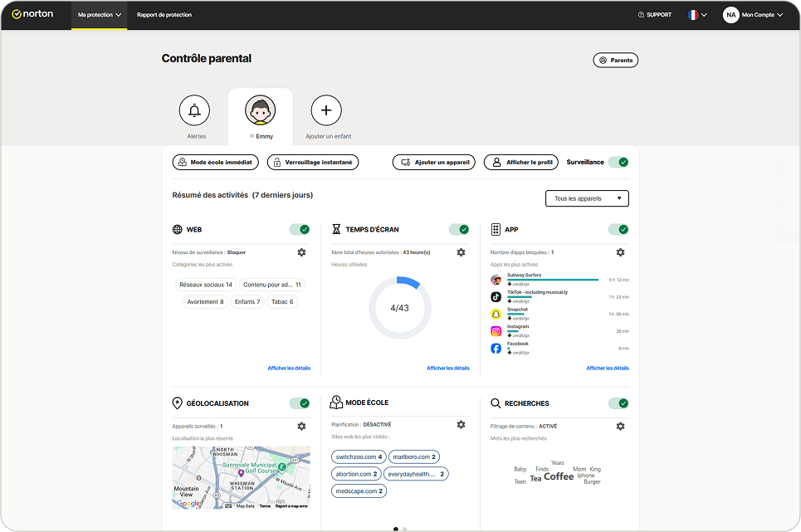
Task: Turn off Géolocalisation toggle
Action: click(x=300, y=403)
